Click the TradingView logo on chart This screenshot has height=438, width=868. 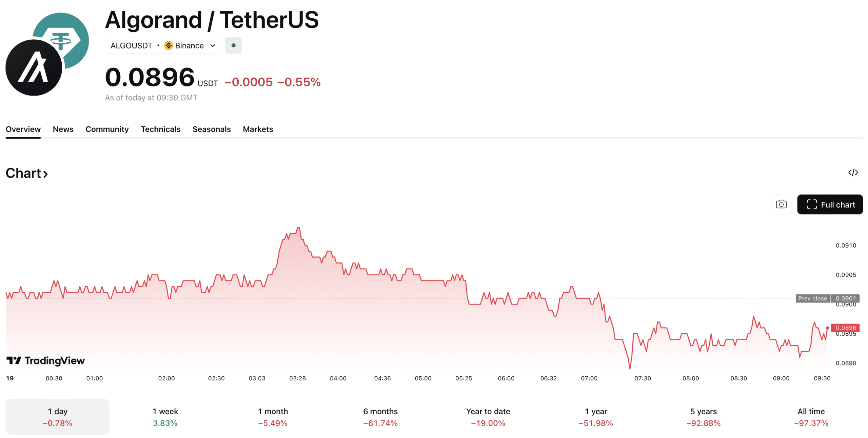click(x=45, y=360)
